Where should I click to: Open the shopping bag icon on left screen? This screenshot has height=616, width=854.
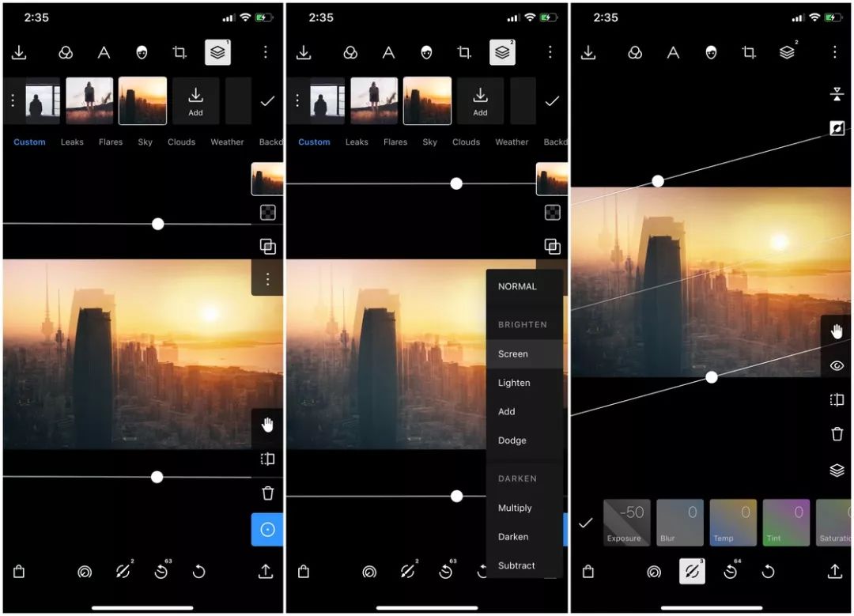tap(19, 572)
